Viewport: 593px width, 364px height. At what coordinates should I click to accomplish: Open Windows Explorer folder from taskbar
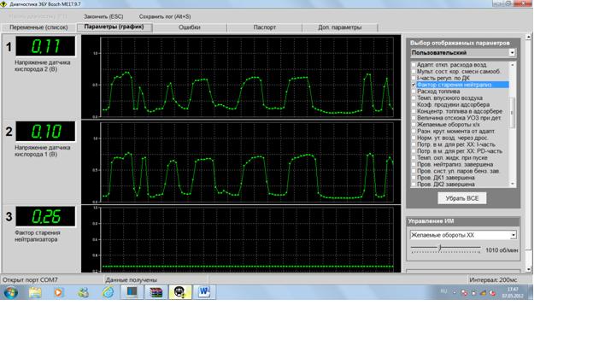coord(36,291)
